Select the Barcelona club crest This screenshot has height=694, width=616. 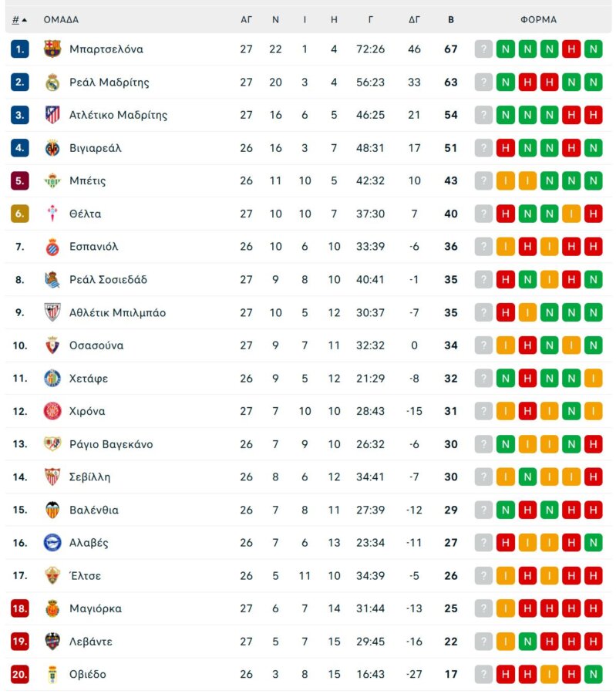tap(52, 49)
